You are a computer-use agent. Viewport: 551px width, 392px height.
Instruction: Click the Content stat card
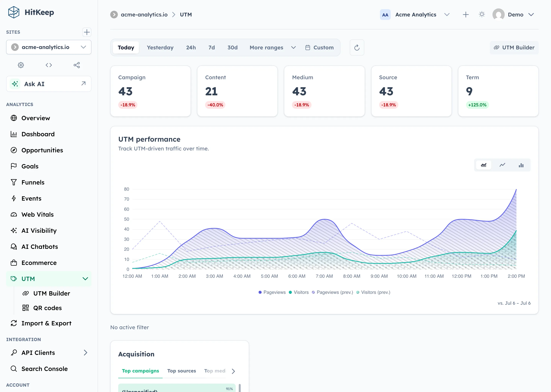[x=237, y=91]
